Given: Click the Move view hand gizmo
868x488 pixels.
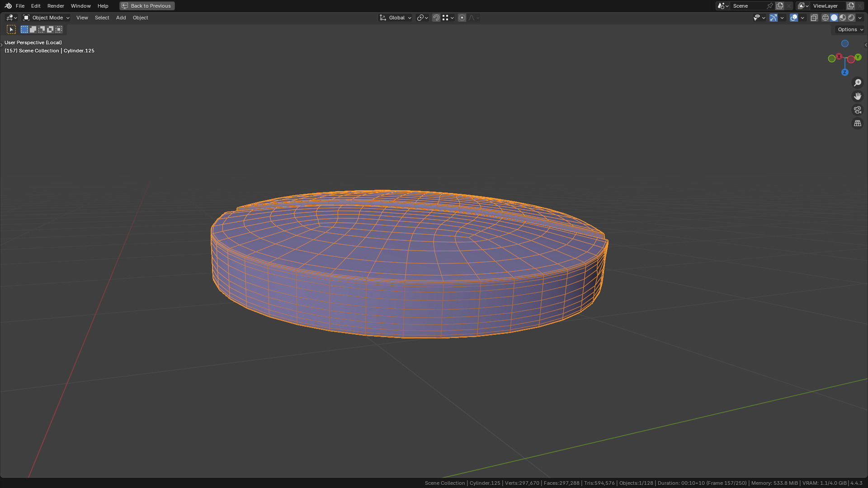Looking at the screenshot, I should point(858,96).
